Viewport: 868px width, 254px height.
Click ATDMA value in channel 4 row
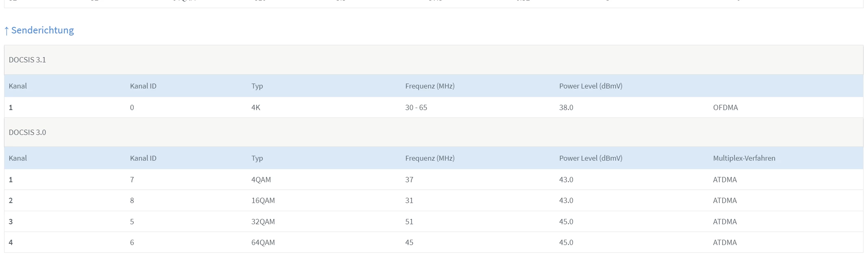pyautogui.click(x=725, y=243)
